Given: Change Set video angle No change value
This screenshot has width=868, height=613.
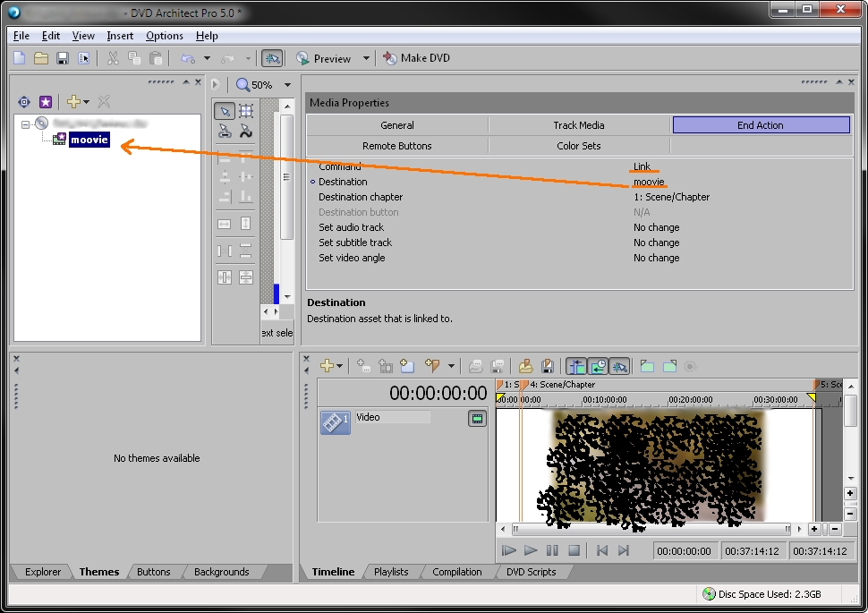Looking at the screenshot, I should [657, 258].
